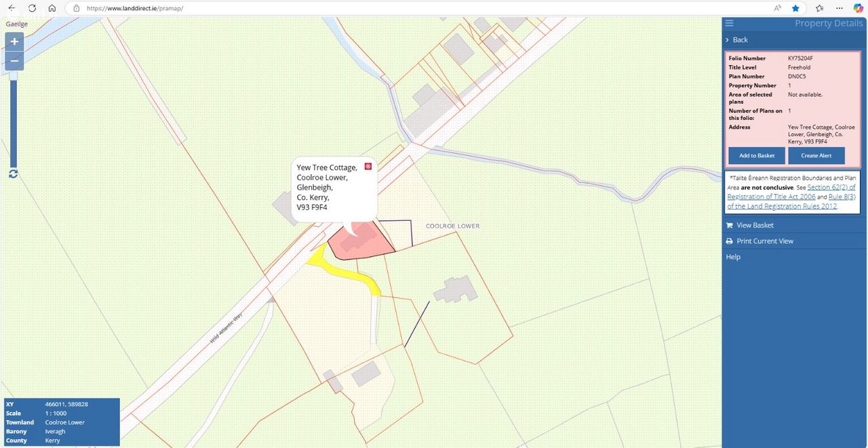Click the map reset/refresh arrows icon

13,174
